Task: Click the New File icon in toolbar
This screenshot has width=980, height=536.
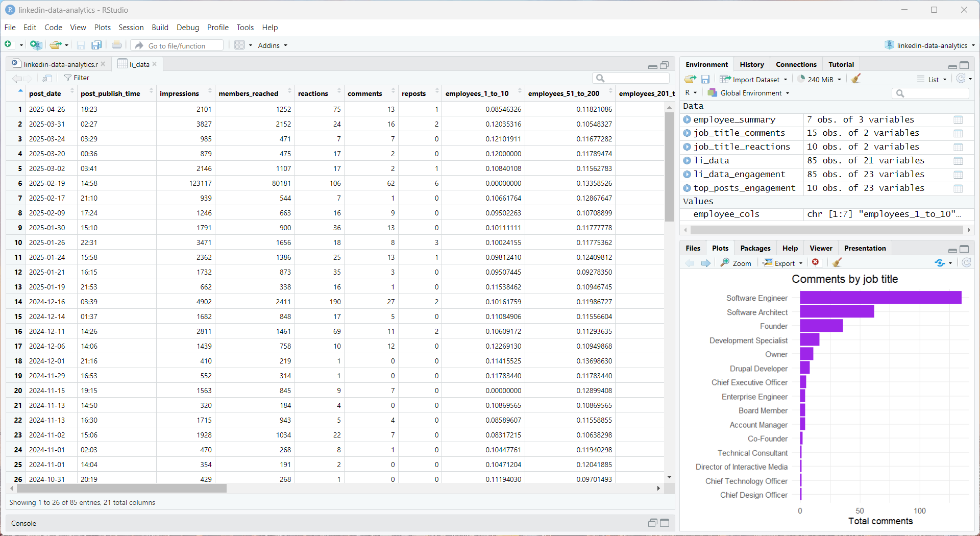Action: [8, 45]
